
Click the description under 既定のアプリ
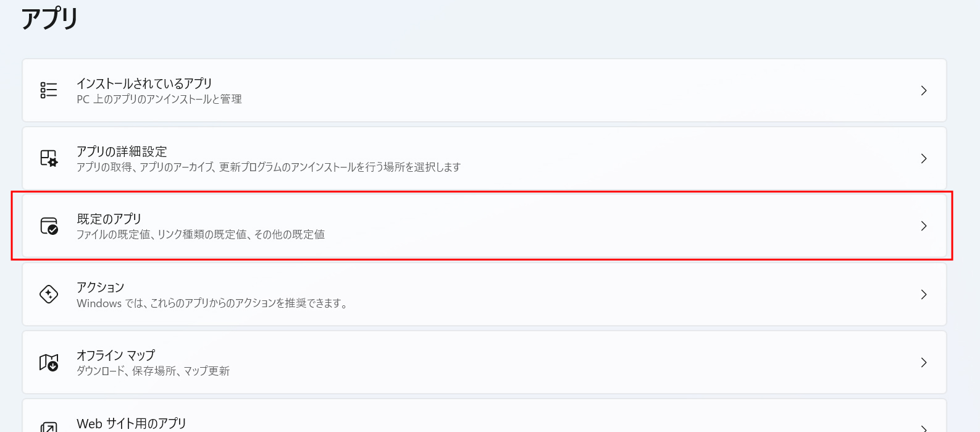coord(201,235)
